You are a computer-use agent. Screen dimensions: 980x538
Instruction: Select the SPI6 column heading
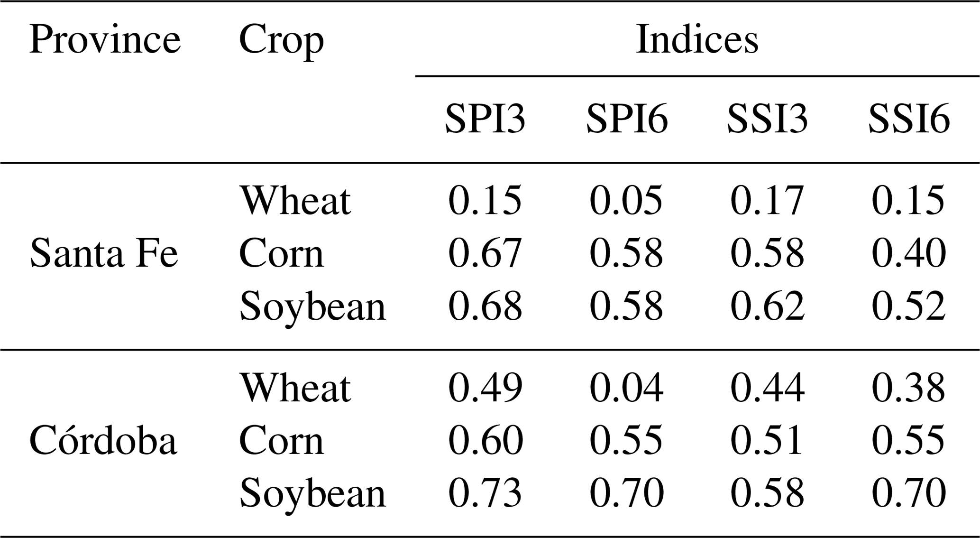(x=626, y=119)
